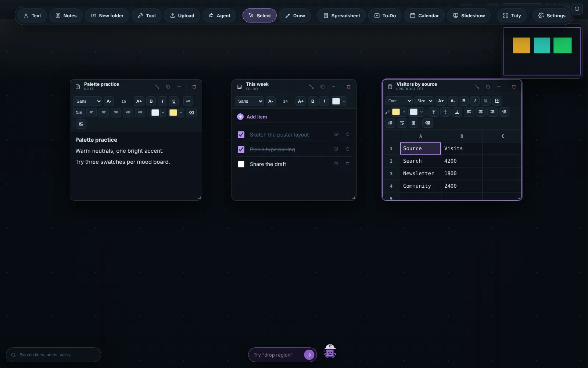This screenshot has width=588, height=368.
Task: Click the robot assistant mascot
Action: pos(330,352)
